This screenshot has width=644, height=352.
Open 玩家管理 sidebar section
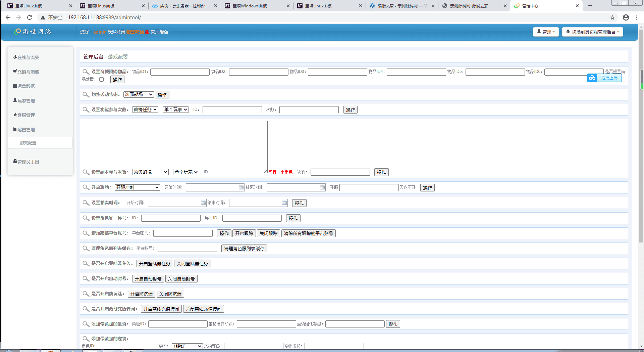[24, 101]
